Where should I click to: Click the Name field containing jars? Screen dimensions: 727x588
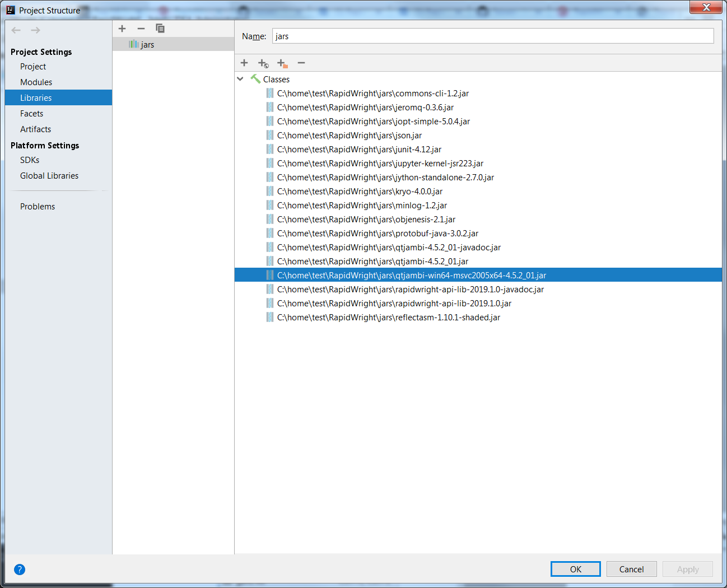(x=493, y=36)
